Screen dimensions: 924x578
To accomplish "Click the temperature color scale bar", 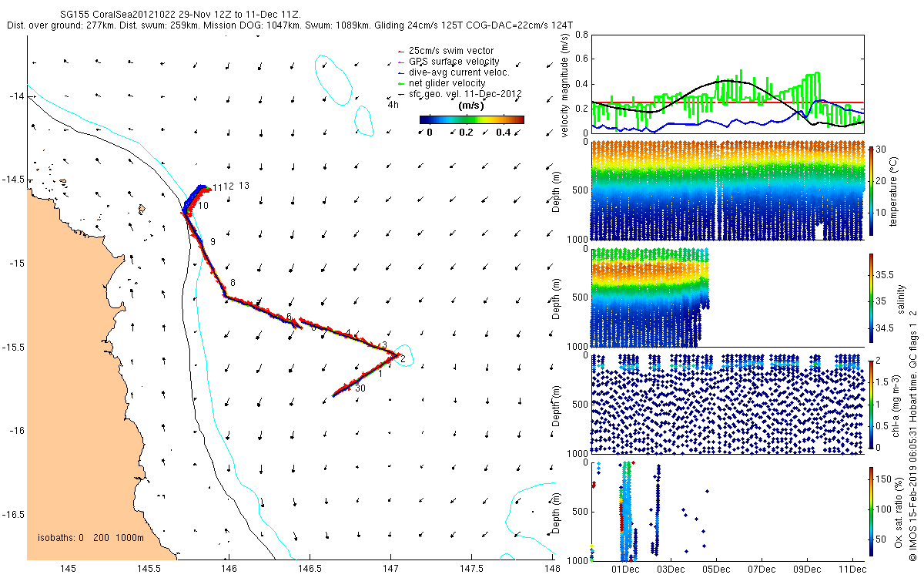I will point(871,190).
